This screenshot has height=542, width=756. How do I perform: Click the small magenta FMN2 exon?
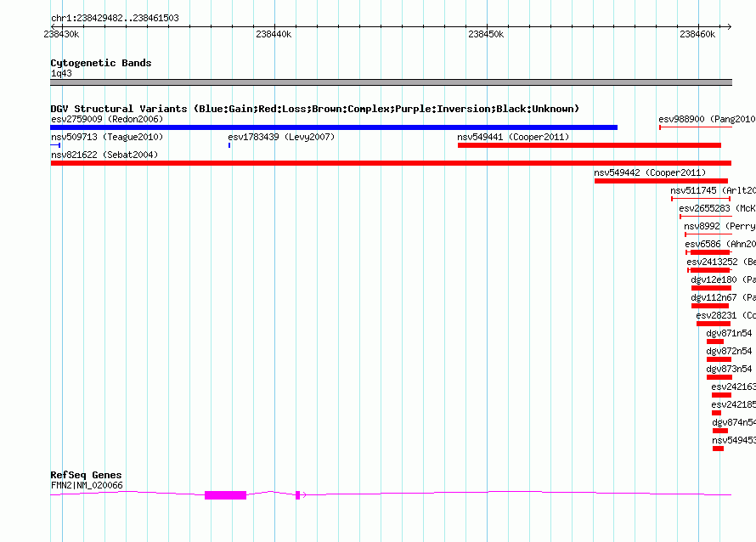pos(298,495)
